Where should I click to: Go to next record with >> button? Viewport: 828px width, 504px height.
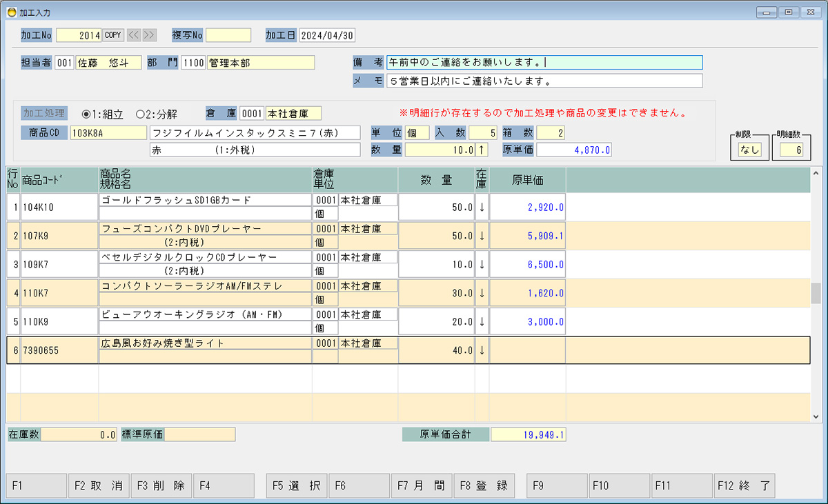coord(149,35)
